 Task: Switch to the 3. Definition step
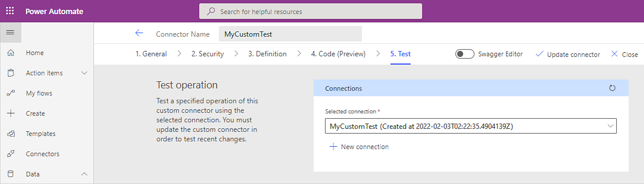(267, 54)
